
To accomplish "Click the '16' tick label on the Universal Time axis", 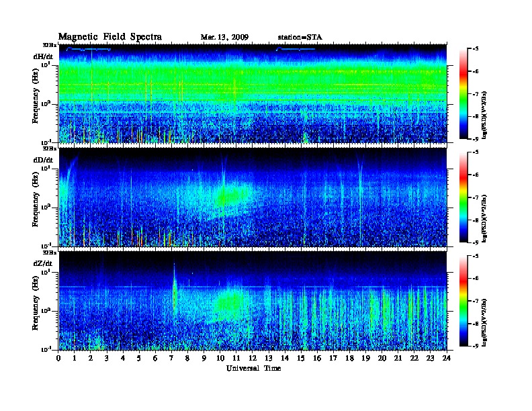I will 317,358.
